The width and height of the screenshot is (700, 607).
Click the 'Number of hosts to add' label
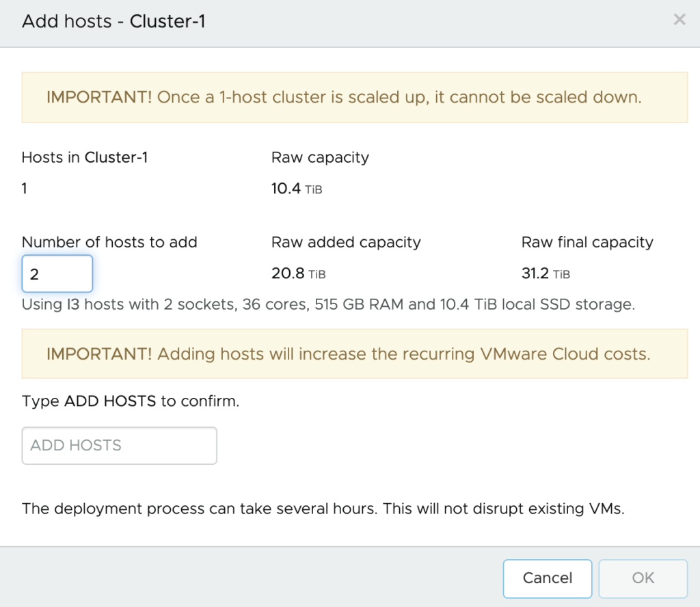pyautogui.click(x=109, y=243)
